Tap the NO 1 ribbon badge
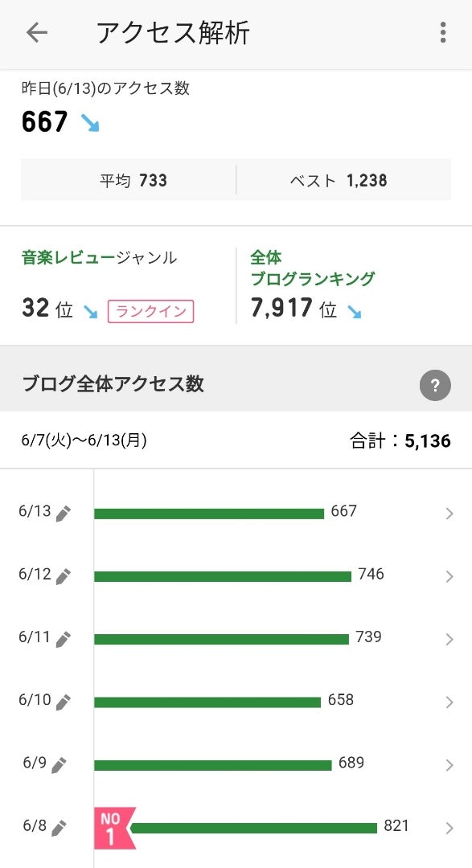This screenshot has width=472, height=868. point(114,828)
